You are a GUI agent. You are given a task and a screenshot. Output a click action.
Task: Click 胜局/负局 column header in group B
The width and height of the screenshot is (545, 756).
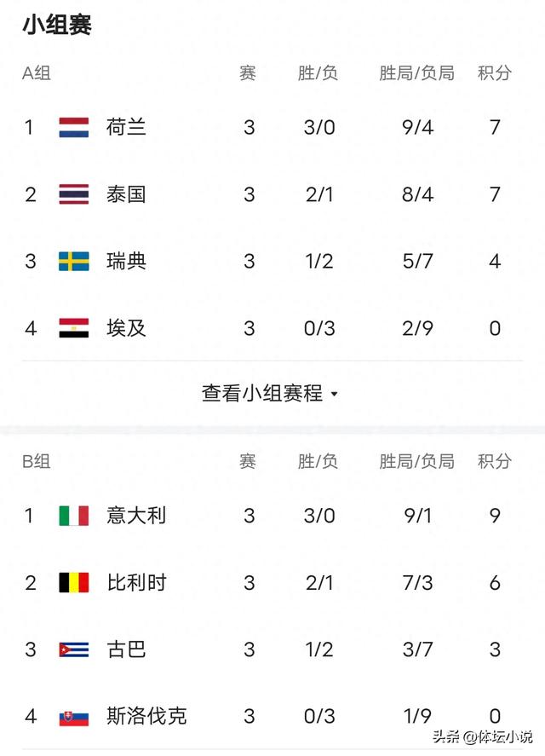[x=416, y=461]
